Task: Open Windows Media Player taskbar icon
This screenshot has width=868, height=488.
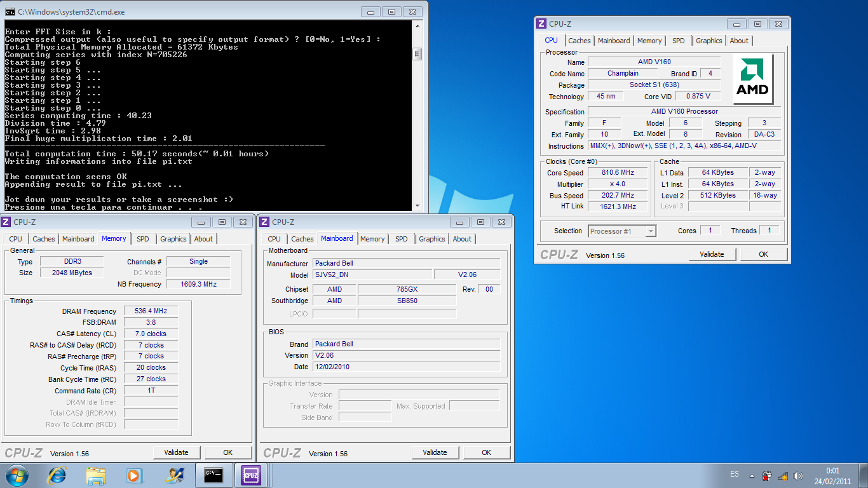Action: point(134,475)
